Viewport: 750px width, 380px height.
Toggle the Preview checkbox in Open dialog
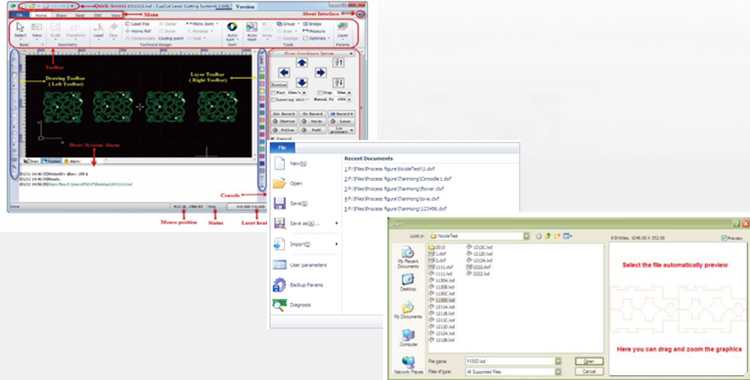click(724, 238)
